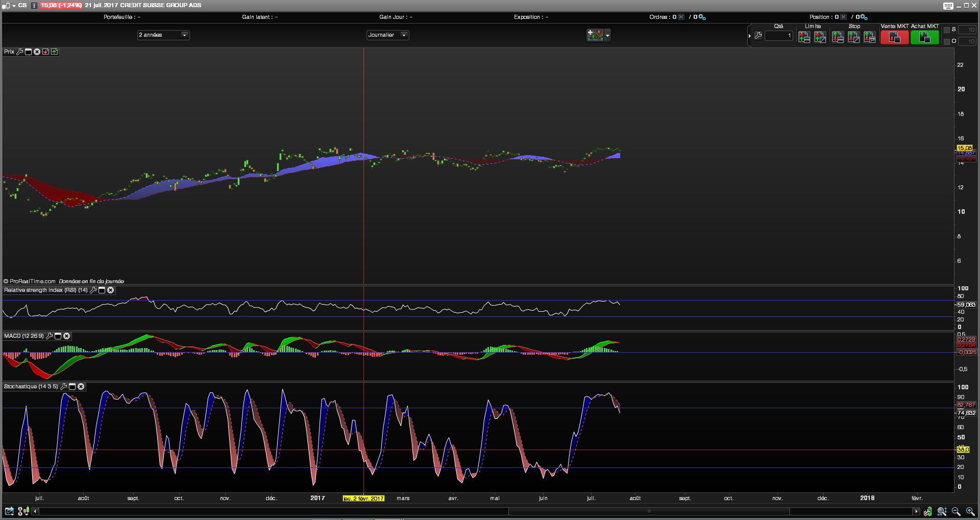Click the first Stop order icon
980x520 pixels.
tap(838, 37)
